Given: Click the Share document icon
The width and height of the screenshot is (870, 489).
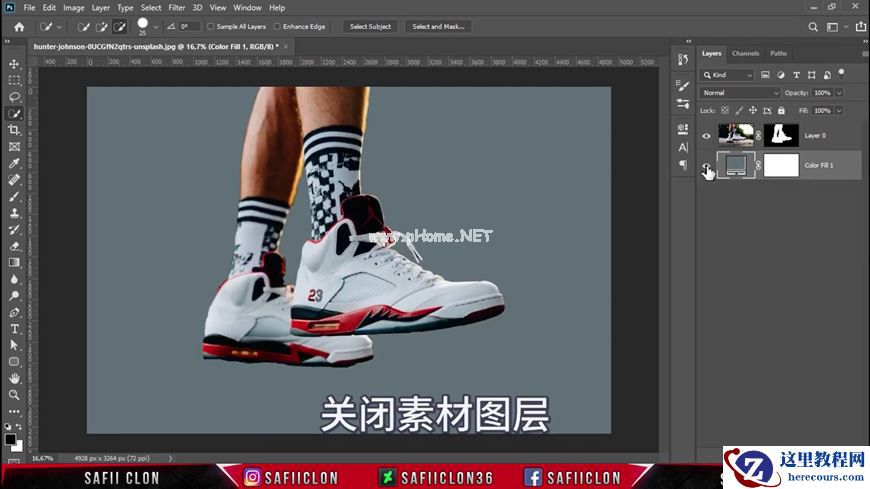Looking at the screenshot, I should [861, 27].
